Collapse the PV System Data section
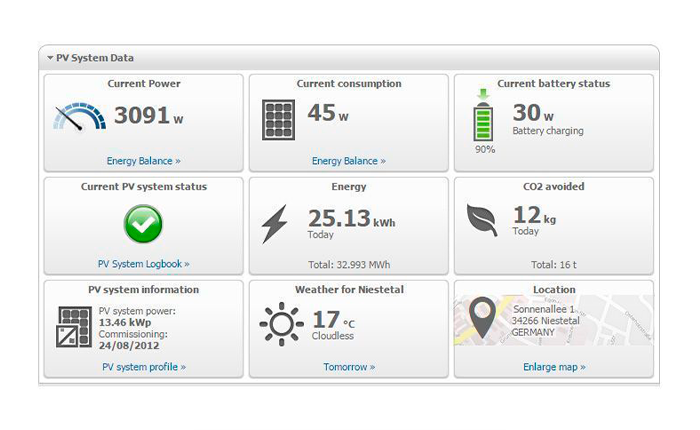 [50, 58]
